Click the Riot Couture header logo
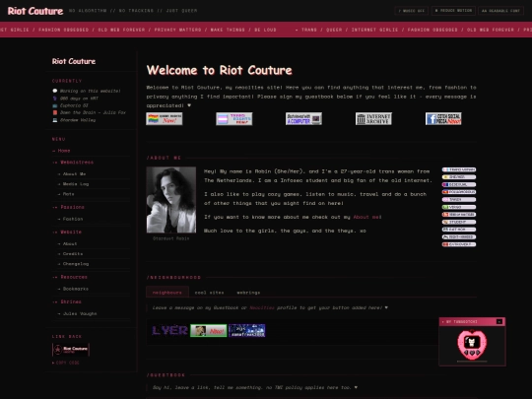Screen dimensions: 532x399 pyautogui.click(x=35, y=11)
